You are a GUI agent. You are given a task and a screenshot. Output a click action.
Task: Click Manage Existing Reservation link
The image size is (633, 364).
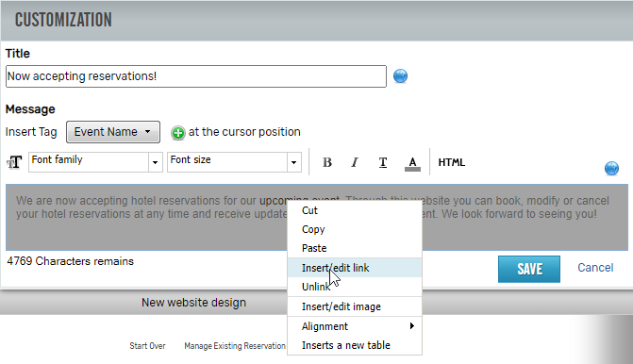click(x=235, y=346)
